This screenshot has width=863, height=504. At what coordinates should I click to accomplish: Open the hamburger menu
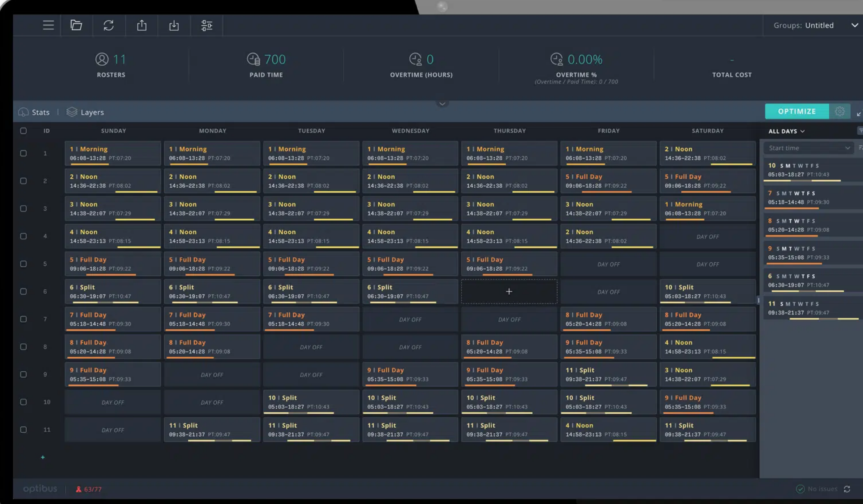click(x=48, y=25)
